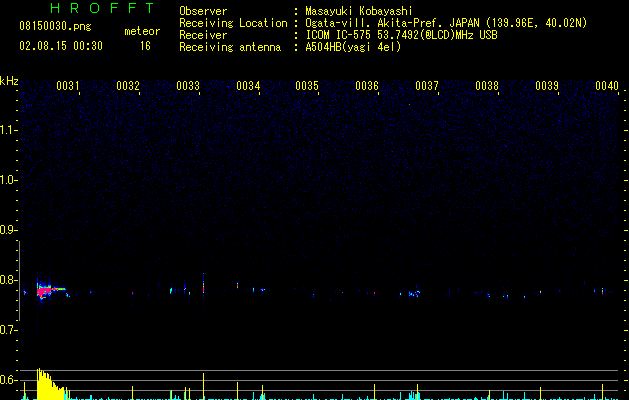Viewport: 629px width, 400px height.
Task: Click the 0036 time marker
Action: pyautogui.click(x=367, y=86)
